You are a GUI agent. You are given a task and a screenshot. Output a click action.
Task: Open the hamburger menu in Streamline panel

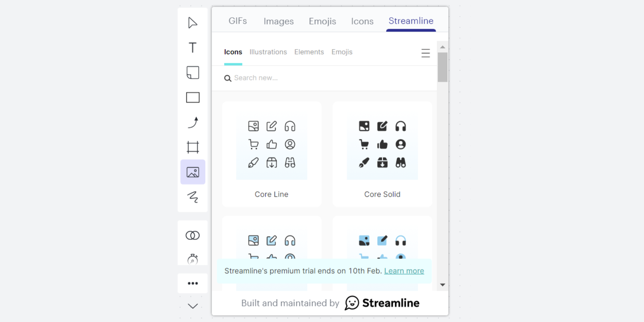[x=426, y=53]
